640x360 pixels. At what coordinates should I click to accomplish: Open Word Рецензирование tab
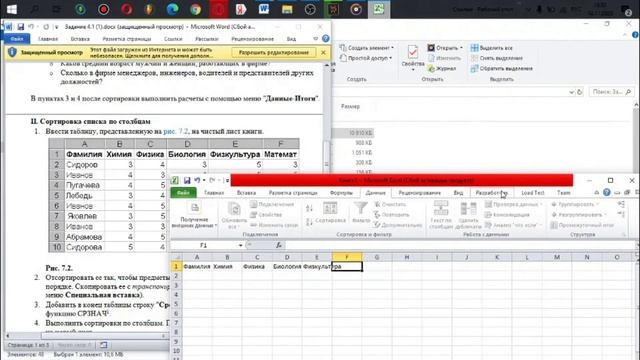(252, 39)
